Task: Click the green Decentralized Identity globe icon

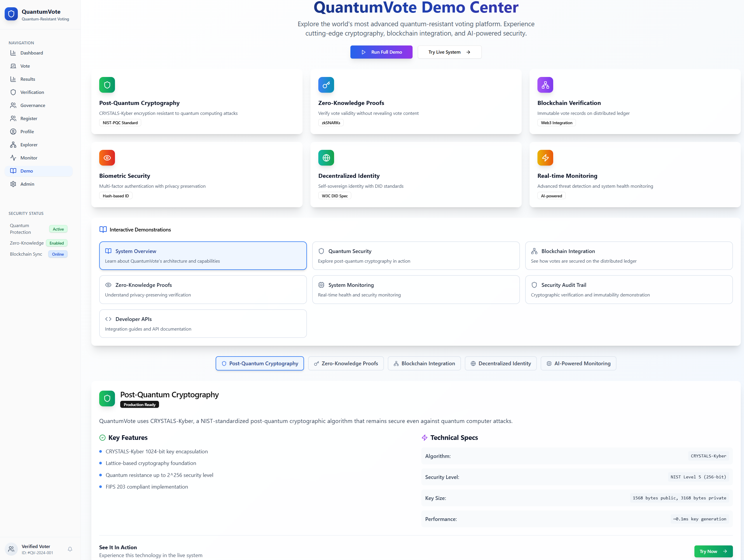Action: point(326,158)
